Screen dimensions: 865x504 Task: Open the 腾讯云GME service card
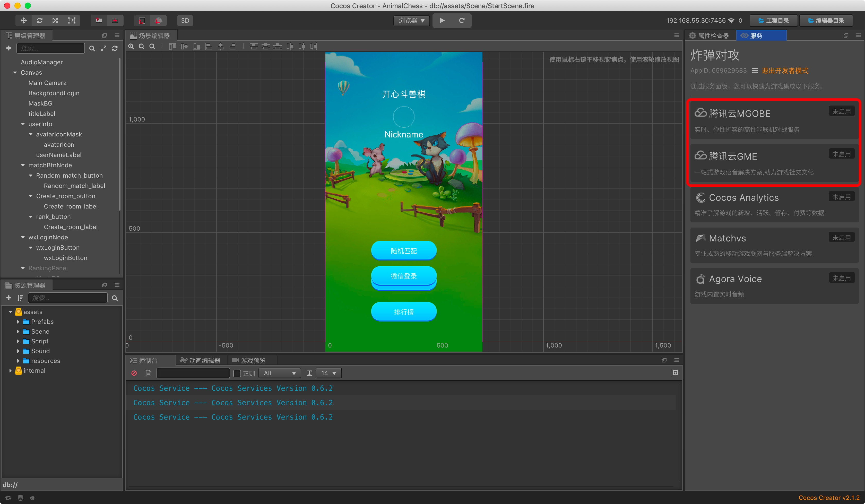pos(774,163)
